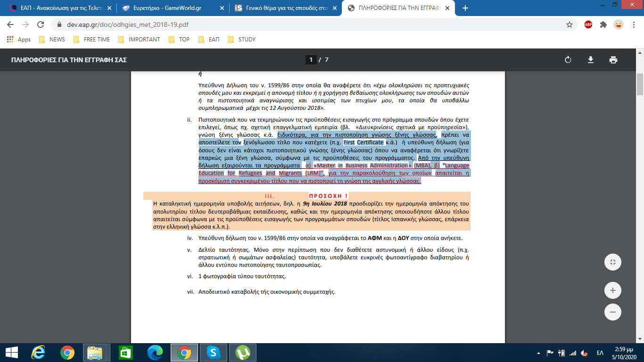Click Αποδεικτικό καταβολής τής οικονομικής συμμετοχής
The width and height of the screenshot is (644, 362).
coord(267,292)
